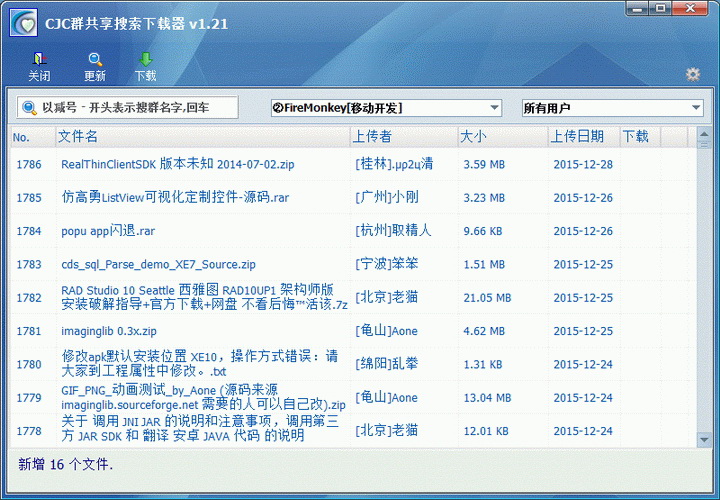Maximize the downloader window
Viewport: 720px width, 500px height.
click(660, 8)
